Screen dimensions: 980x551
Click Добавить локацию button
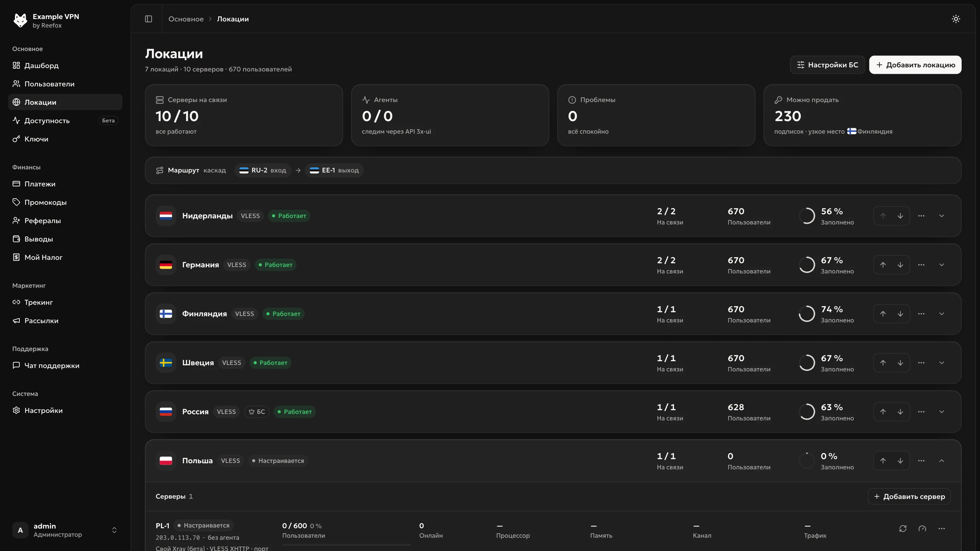(x=915, y=65)
